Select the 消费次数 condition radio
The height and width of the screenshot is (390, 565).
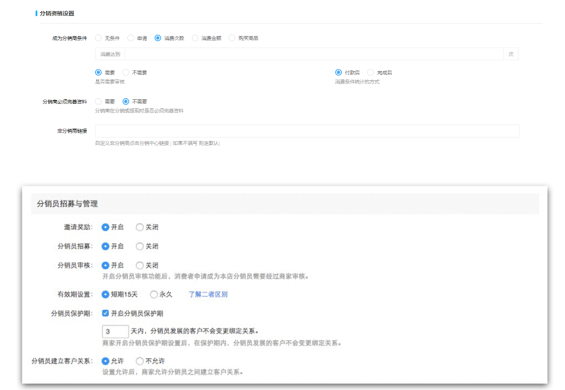[158, 38]
